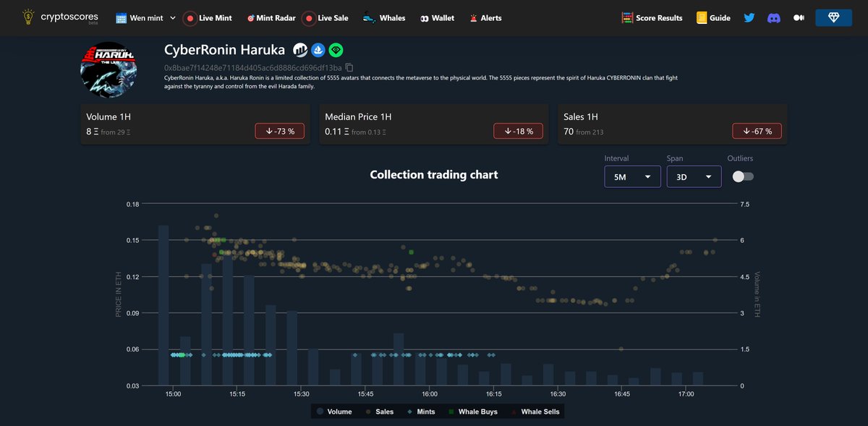
Task: Open the Medium icon link
Action: click(x=799, y=18)
